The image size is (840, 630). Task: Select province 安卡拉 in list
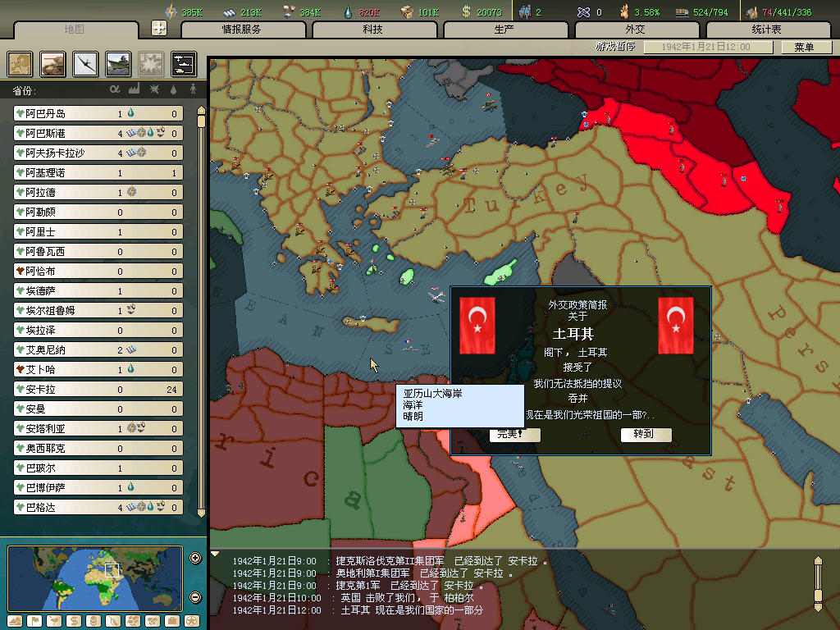98,390
